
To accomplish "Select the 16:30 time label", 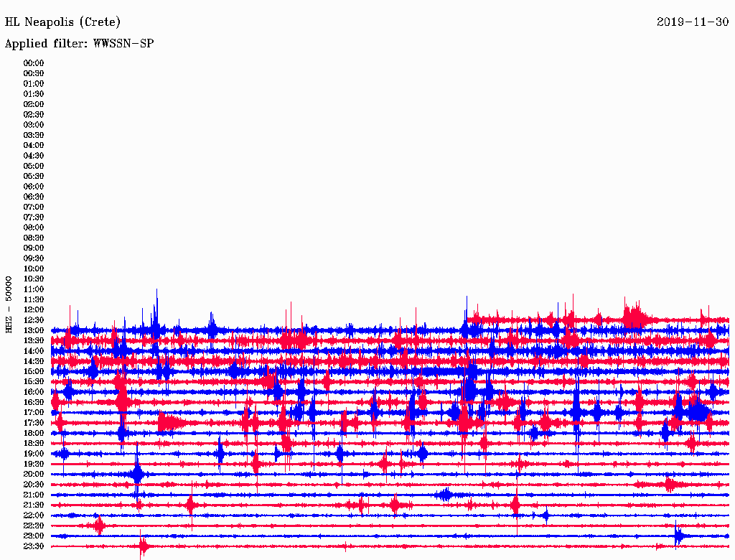I will pos(34,403).
